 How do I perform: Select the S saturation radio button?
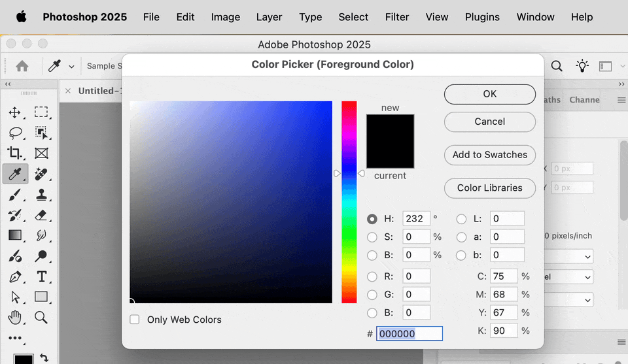[372, 237]
